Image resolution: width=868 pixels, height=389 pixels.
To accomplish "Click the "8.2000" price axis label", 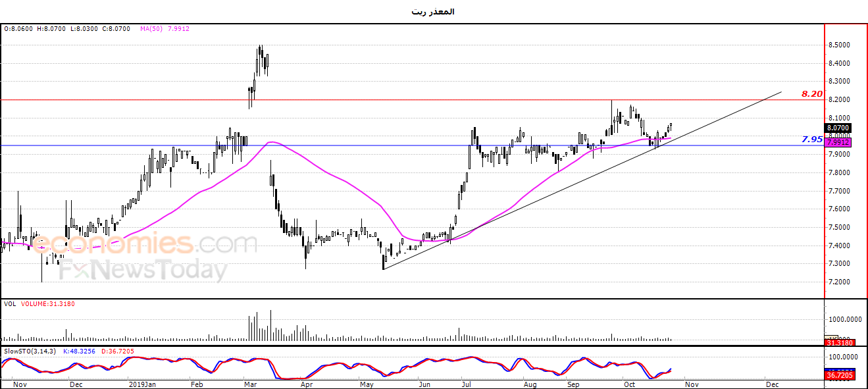I will [x=839, y=100].
